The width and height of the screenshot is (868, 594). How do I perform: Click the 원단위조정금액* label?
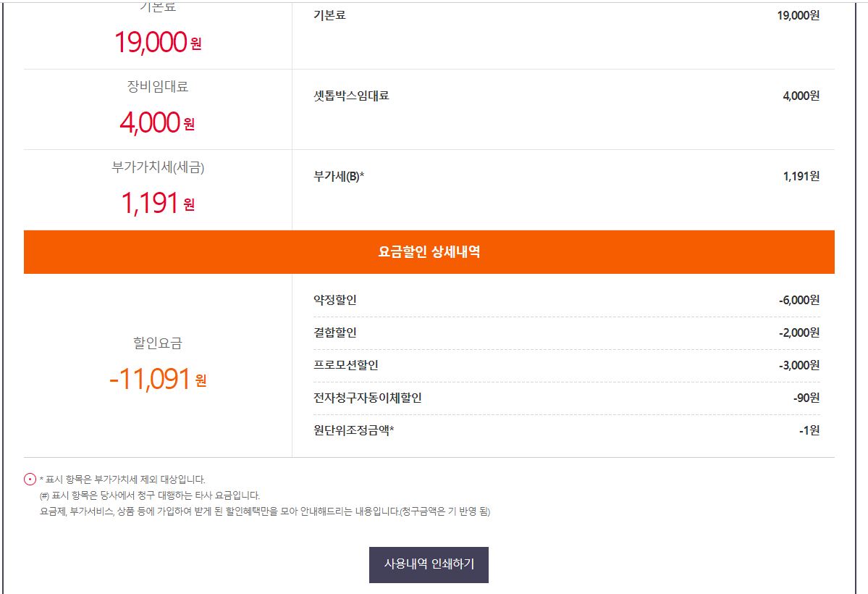tap(354, 430)
